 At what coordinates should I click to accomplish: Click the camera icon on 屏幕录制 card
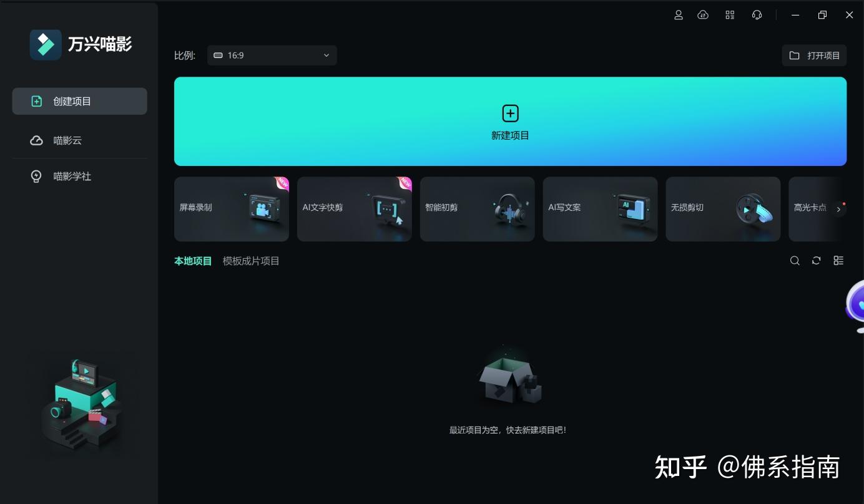[x=263, y=208]
